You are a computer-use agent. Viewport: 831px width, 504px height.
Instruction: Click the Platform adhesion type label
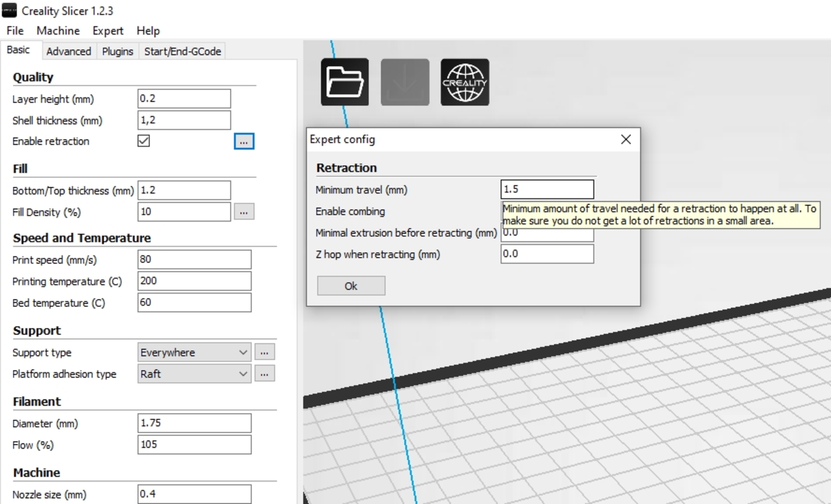pyautogui.click(x=64, y=374)
